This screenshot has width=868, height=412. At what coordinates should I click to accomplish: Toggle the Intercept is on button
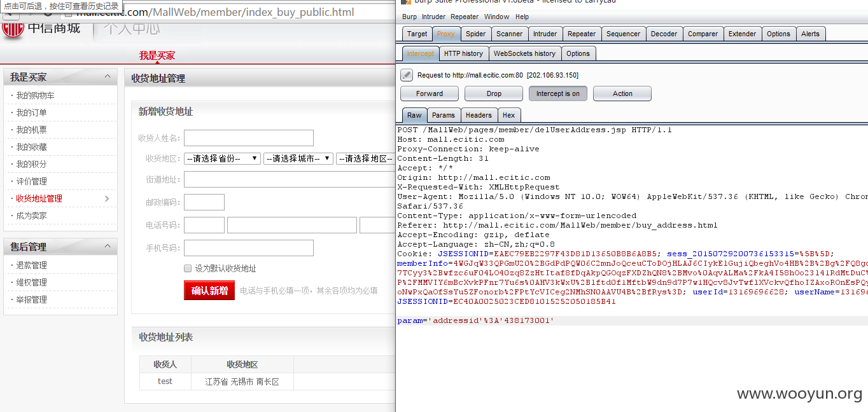[558, 93]
